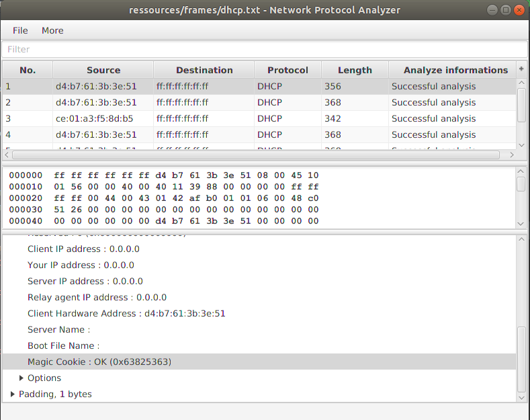Click the Filter input field

[x=265, y=49]
